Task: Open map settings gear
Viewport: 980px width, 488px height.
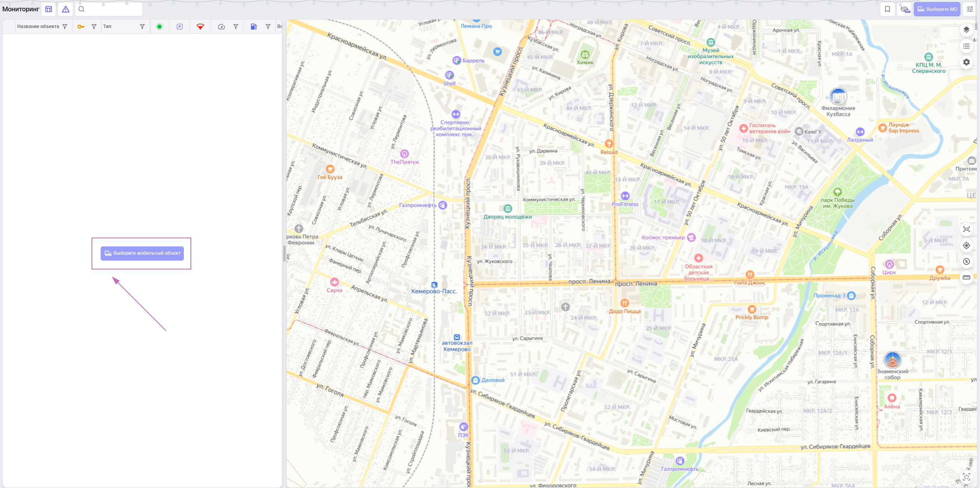Action: click(966, 62)
